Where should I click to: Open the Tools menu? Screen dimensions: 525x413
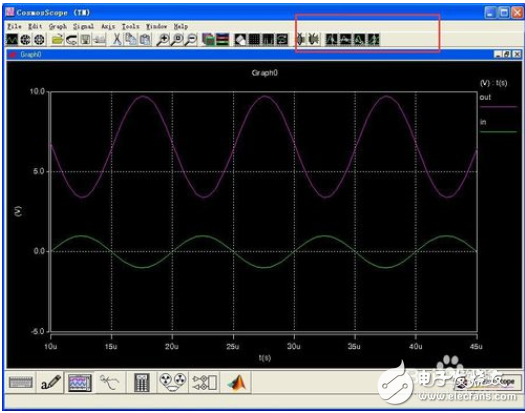pyautogui.click(x=130, y=26)
